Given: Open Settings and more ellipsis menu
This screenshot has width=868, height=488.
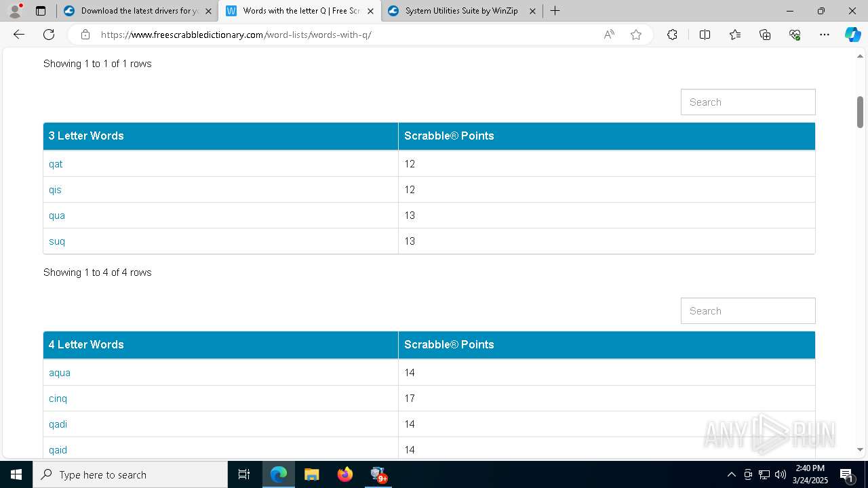Looking at the screenshot, I should click(x=825, y=35).
